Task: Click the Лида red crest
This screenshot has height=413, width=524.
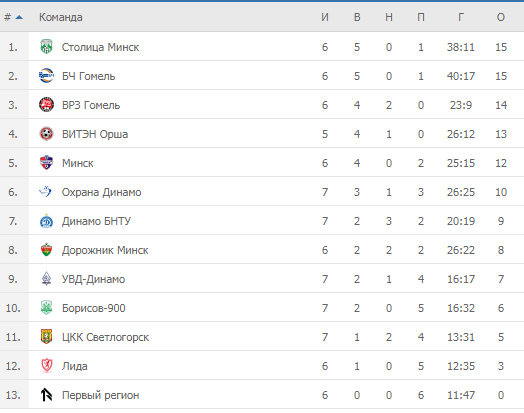Action: [x=46, y=366]
